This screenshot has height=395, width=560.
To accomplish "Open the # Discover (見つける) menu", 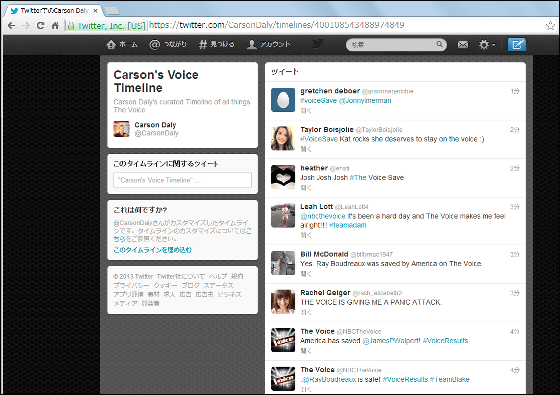I will point(216,44).
